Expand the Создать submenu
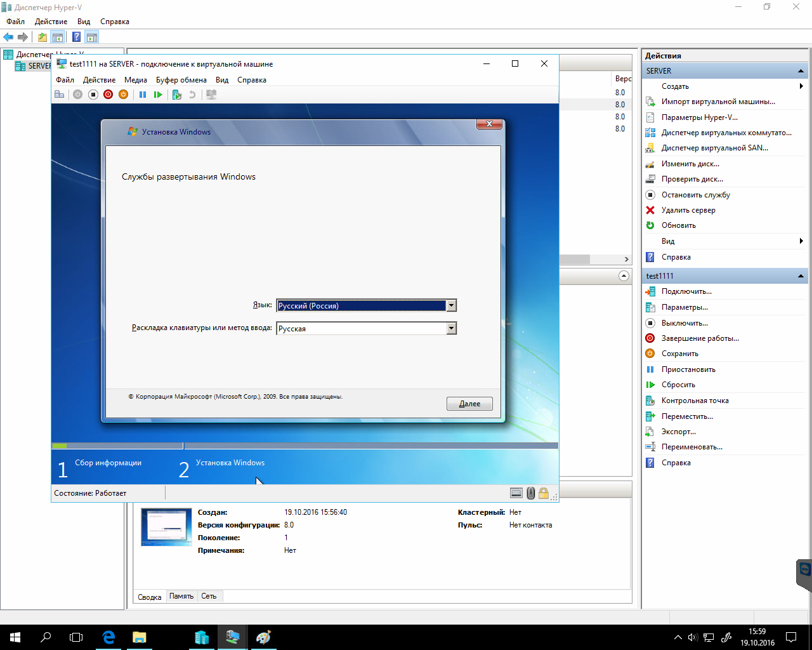812x650 pixels. 801,86
